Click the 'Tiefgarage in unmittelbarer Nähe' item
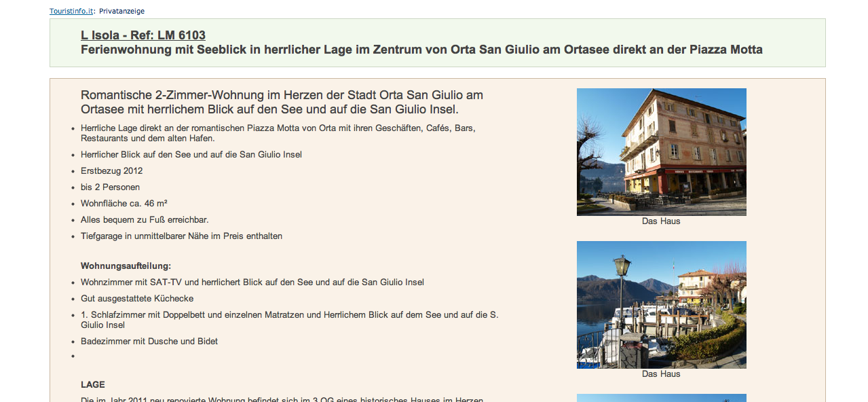Screen dimensions: 868x402 181,236
